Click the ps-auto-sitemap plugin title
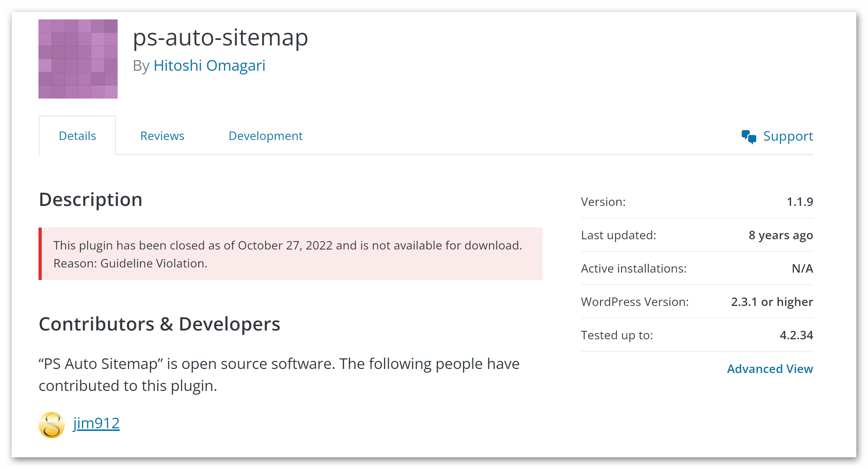The width and height of the screenshot is (868, 469). pyautogui.click(x=220, y=37)
